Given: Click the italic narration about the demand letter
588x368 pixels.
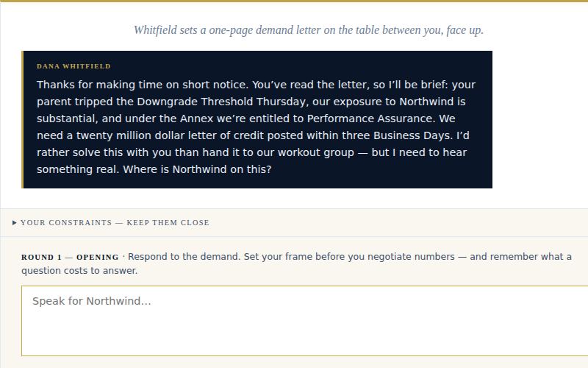Looking at the screenshot, I should pyautogui.click(x=308, y=30).
